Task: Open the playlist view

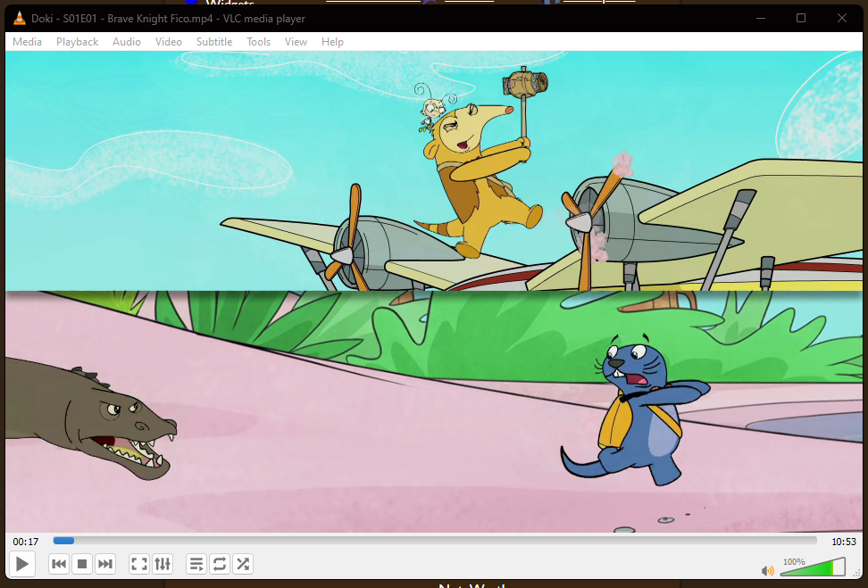Action: click(x=196, y=563)
